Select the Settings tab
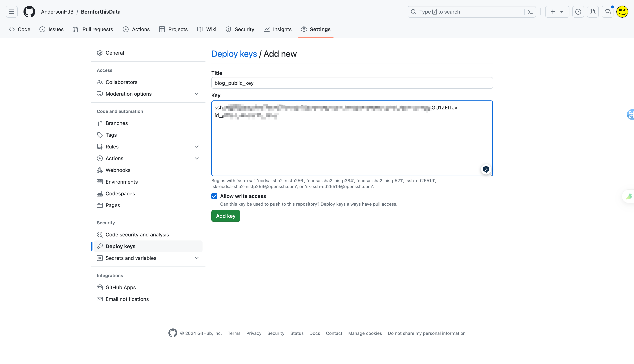 316,29
